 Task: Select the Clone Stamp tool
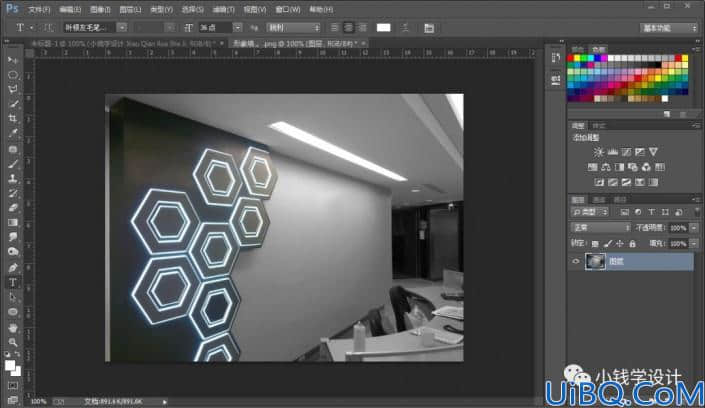click(13, 179)
